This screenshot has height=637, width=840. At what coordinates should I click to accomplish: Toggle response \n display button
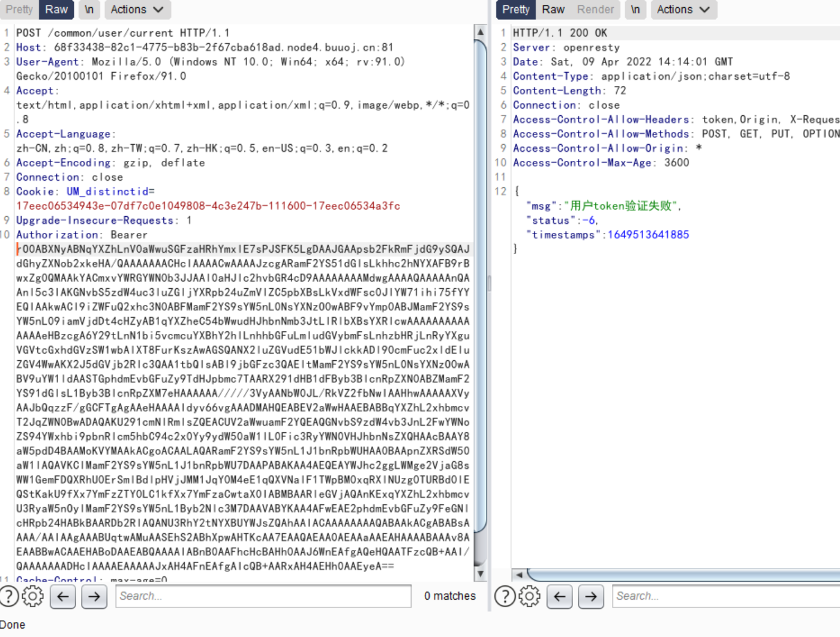point(635,10)
